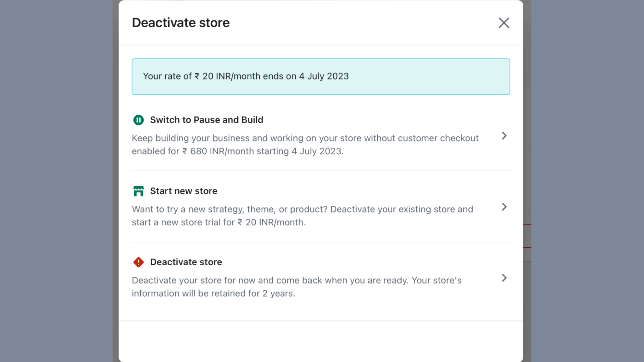Screen dimensions: 644x362
Task: Click the rate ends on 4 July banner
Action: pos(321,77)
